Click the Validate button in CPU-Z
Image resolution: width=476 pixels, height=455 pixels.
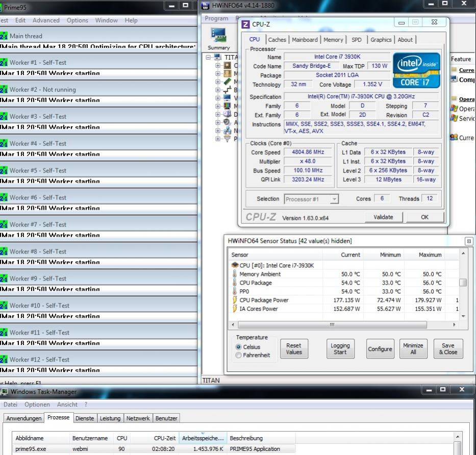[x=384, y=217]
